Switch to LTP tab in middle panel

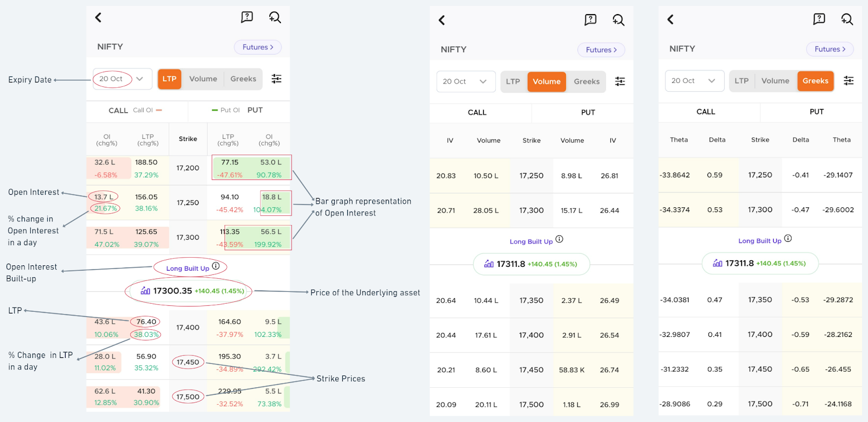click(513, 81)
